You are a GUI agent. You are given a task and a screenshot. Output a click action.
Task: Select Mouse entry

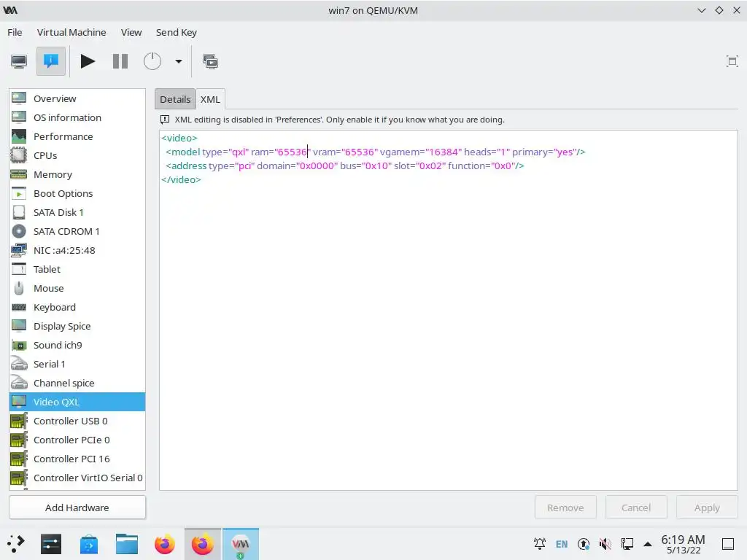(77, 288)
